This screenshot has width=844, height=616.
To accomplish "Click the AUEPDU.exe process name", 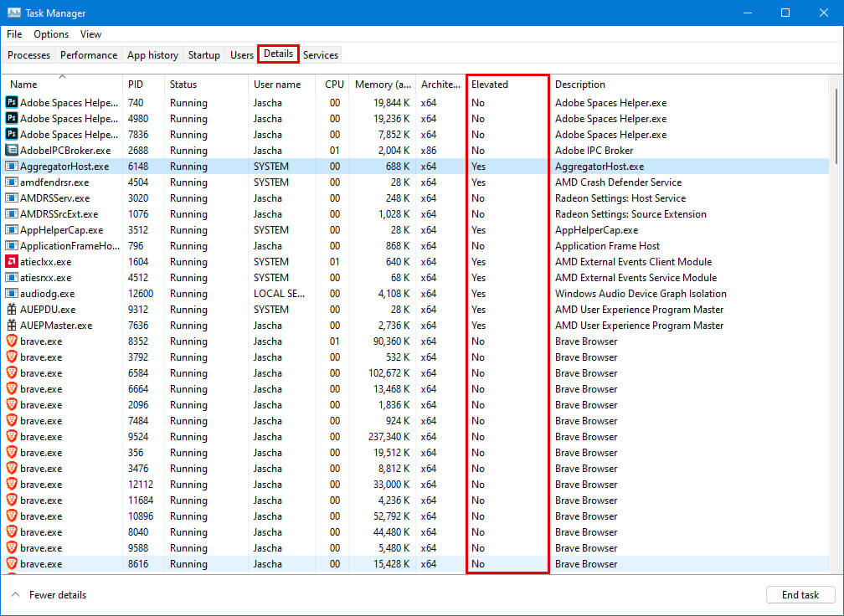I will [x=48, y=310].
